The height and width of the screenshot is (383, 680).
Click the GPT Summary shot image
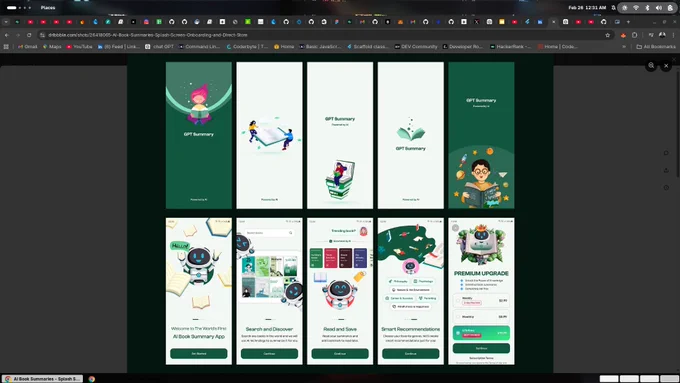click(x=340, y=213)
